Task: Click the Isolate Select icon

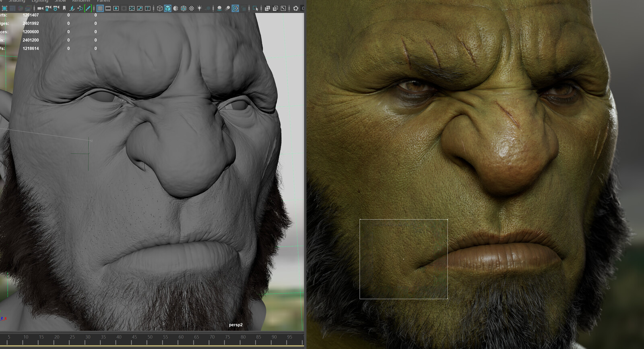Action: click(255, 8)
